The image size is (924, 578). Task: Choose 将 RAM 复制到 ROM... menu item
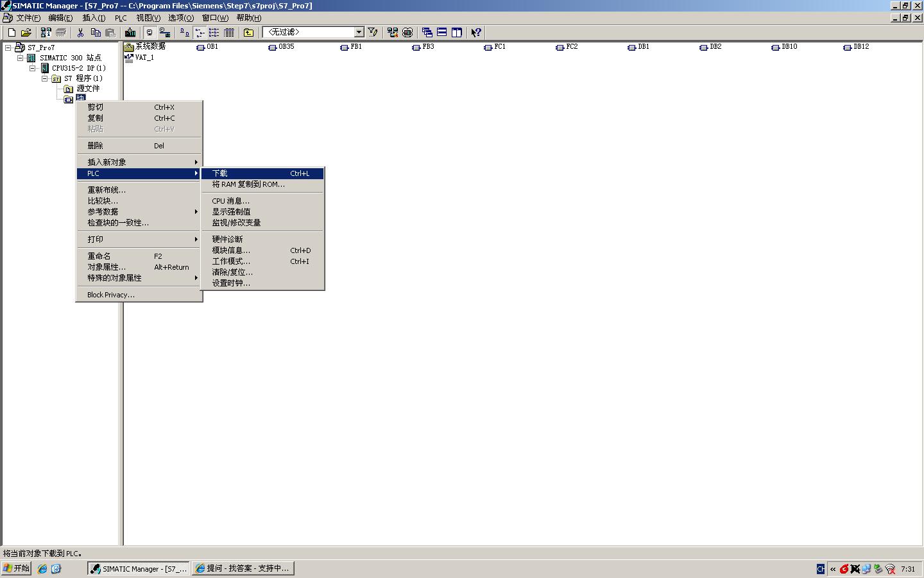point(262,184)
